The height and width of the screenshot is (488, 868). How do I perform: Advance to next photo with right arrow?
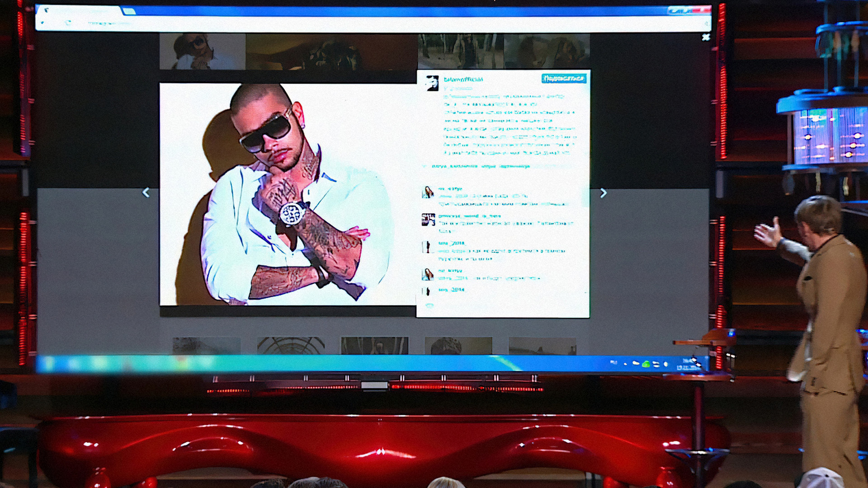tap(603, 193)
